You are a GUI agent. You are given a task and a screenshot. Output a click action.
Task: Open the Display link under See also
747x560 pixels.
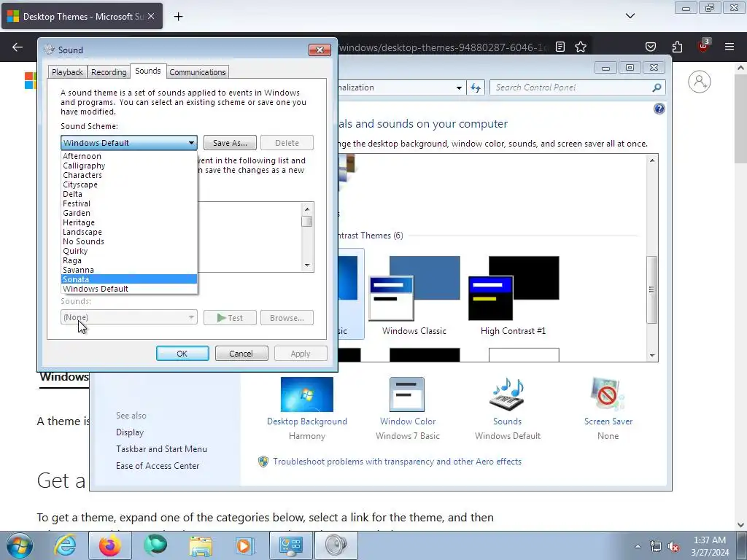point(130,432)
